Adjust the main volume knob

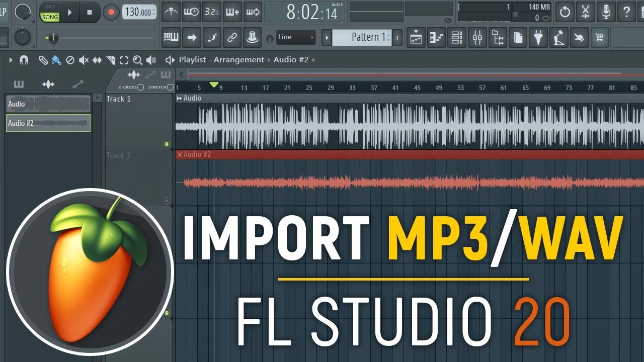(x=22, y=12)
